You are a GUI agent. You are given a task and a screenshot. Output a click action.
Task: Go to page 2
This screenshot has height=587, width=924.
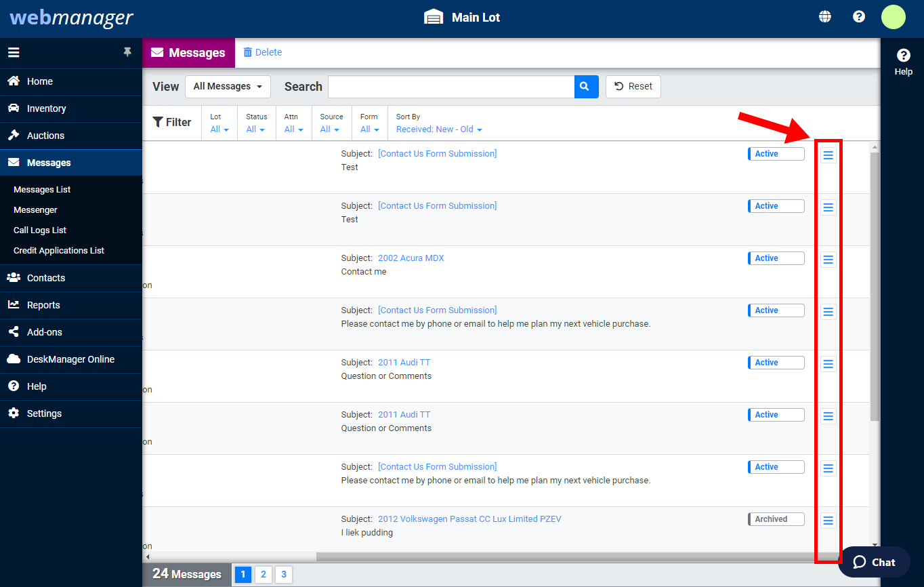pos(264,575)
